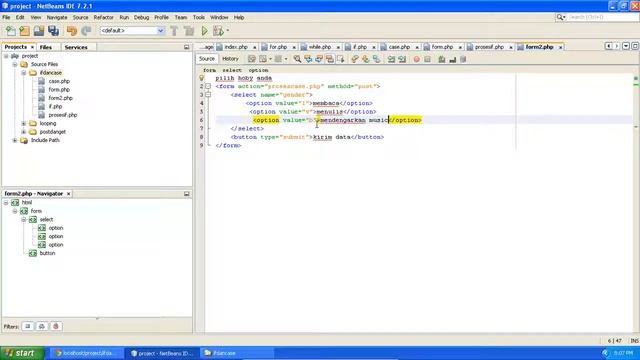
Task: Open localhost browser window from taskbar
Action: coord(86,353)
